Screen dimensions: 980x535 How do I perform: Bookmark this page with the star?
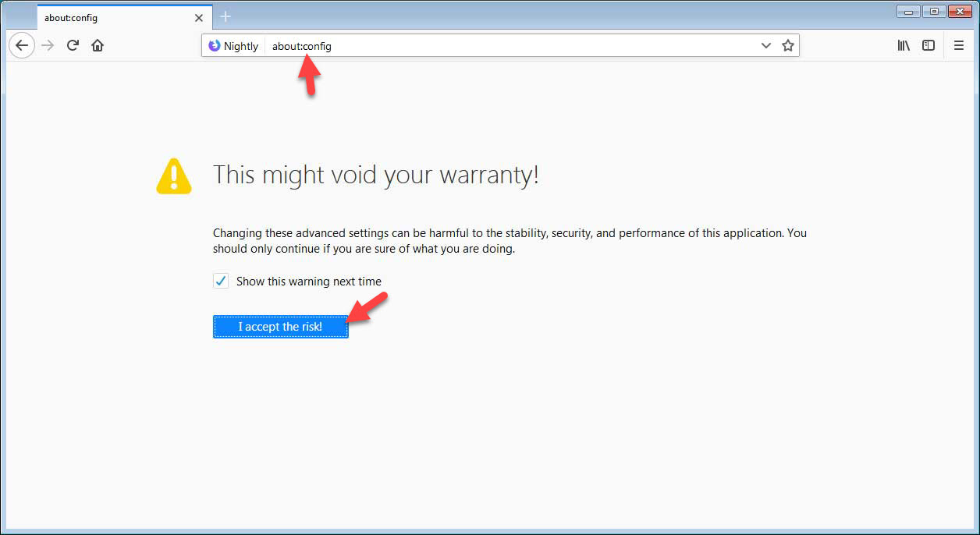[788, 46]
